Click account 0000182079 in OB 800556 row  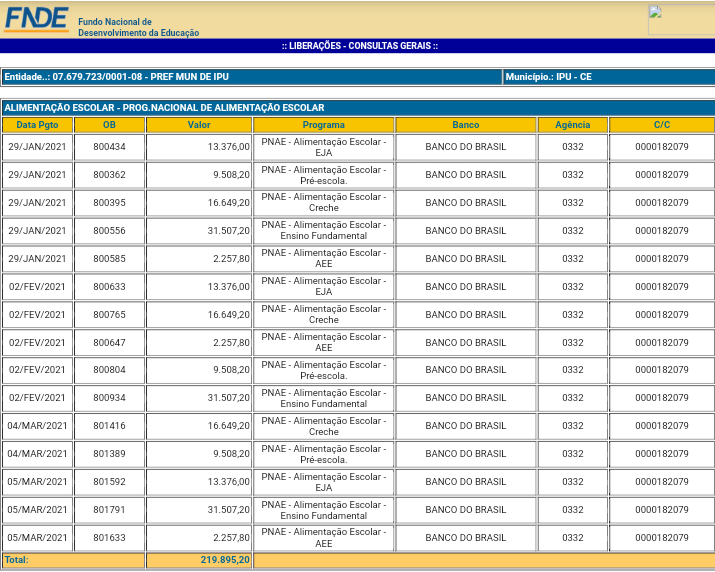662,231
